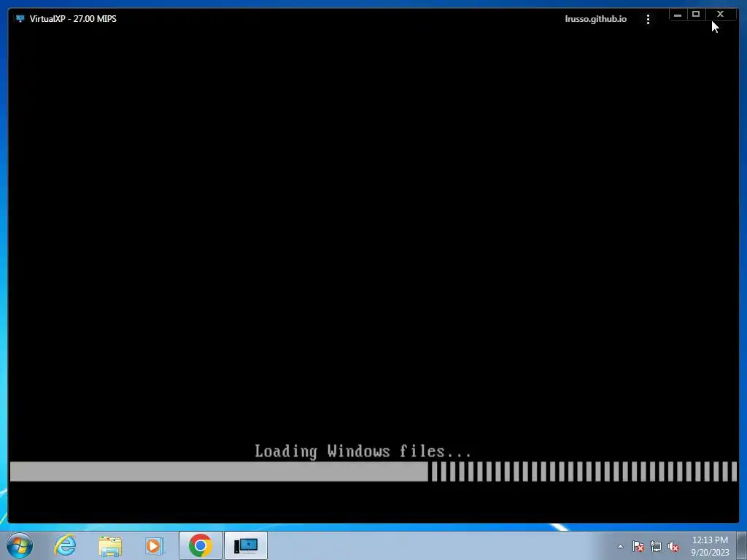
Task: Open Action Center flag icon
Action: (x=638, y=546)
